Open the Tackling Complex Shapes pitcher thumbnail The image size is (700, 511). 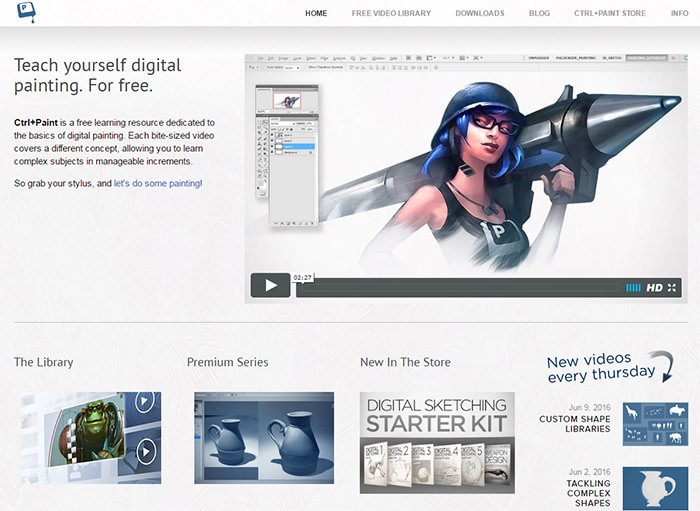click(655, 489)
